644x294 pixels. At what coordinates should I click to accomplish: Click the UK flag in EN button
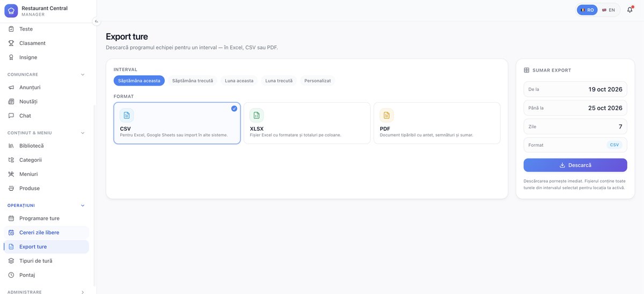coord(604,10)
